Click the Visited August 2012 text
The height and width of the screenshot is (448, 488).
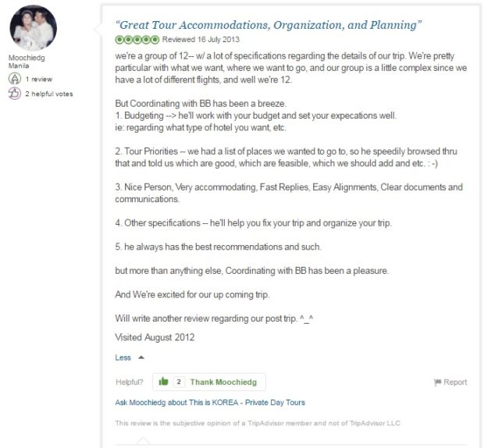pyautogui.click(x=155, y=337)
